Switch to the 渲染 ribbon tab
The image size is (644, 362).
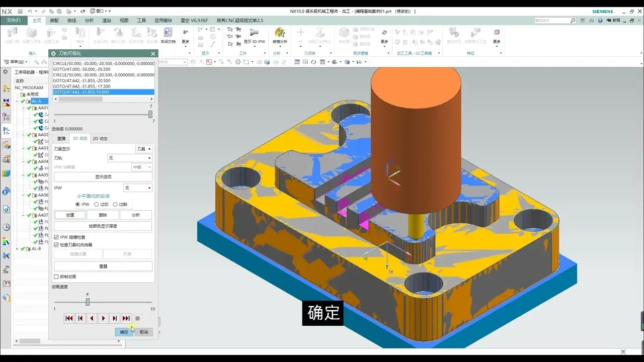pos(107,21)
